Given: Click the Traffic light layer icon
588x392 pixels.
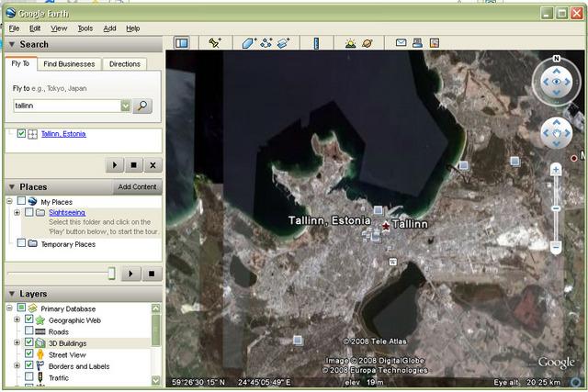Looking at the screenshot, I should [40, 377].
